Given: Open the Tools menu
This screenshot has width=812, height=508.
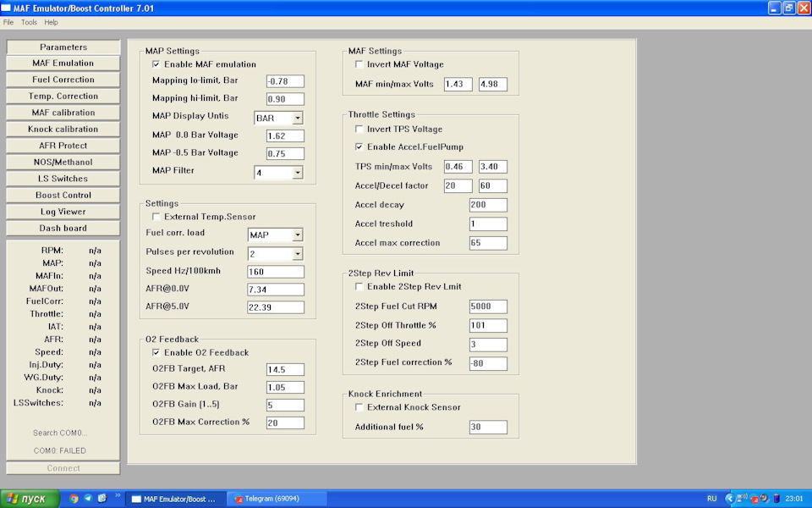Looking at the screenshot, I should (x=29, y=22).
